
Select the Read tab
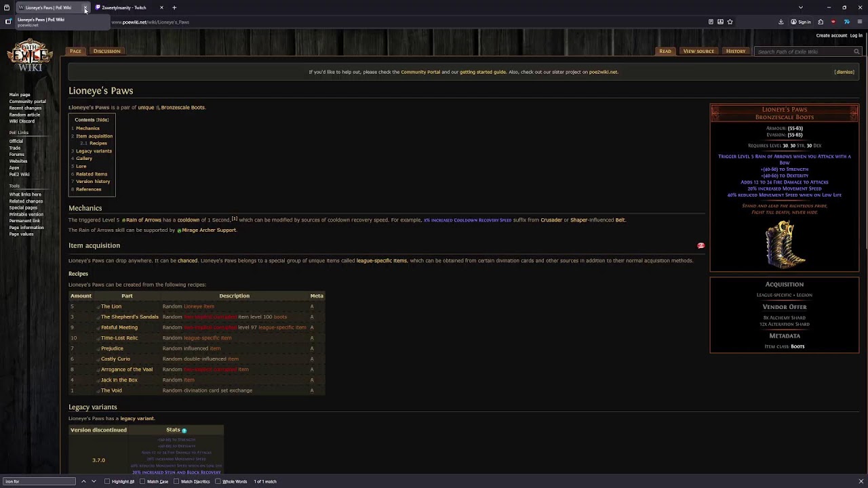click(x=665, y=51)
